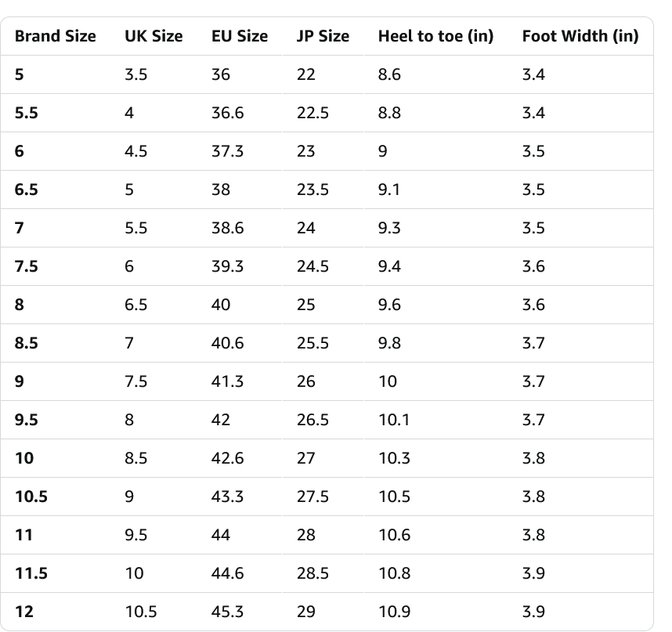The height and width of the screenshot is (632, 672).
Task: Click JP size 26.5 cell
Action: pyautogui.click(x=313, y=420)
